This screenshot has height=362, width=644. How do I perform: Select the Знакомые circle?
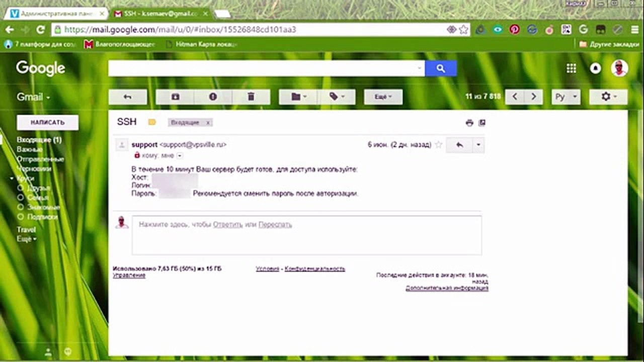[43, 207]
